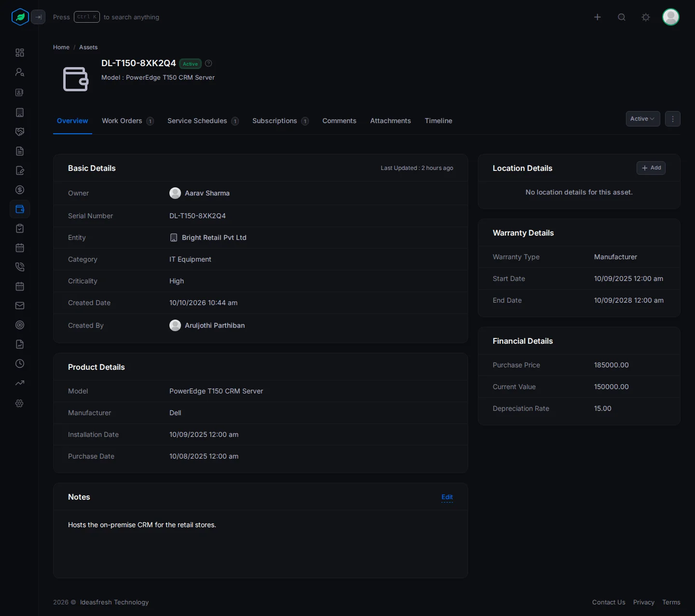Click Add in Location Details
Screen dimensions: 695x616
(651, 168)
